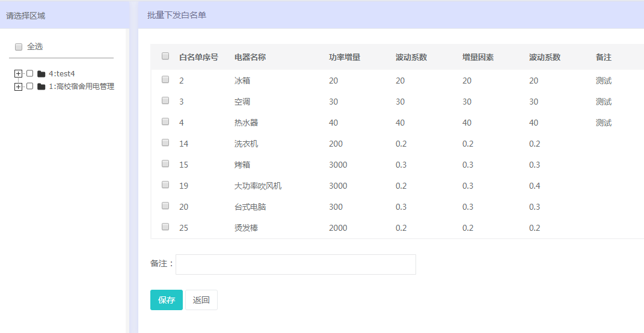Select the 大功率吹风机 row checkbox
The image size is (644, 333).
click(x=165, y=185)
